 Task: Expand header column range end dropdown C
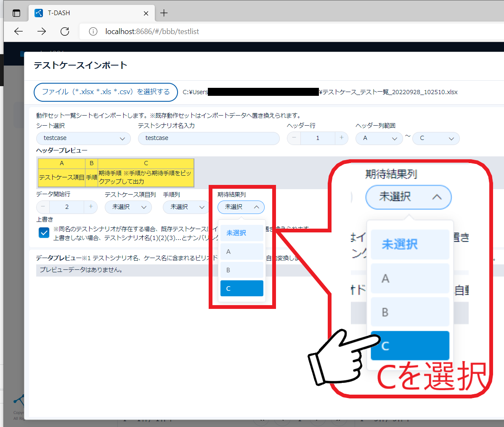[x=436, y=138]
